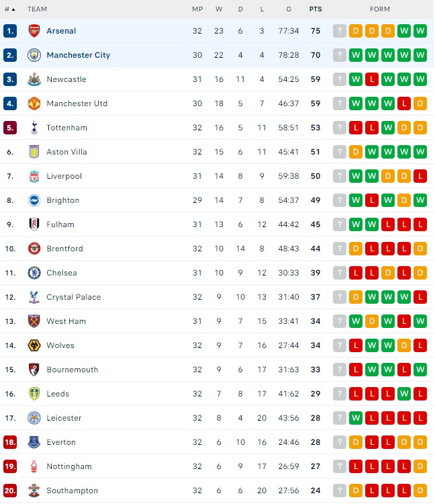Click the Everton club badge
This screenshot has width=435, height=504.
[34, 442]
